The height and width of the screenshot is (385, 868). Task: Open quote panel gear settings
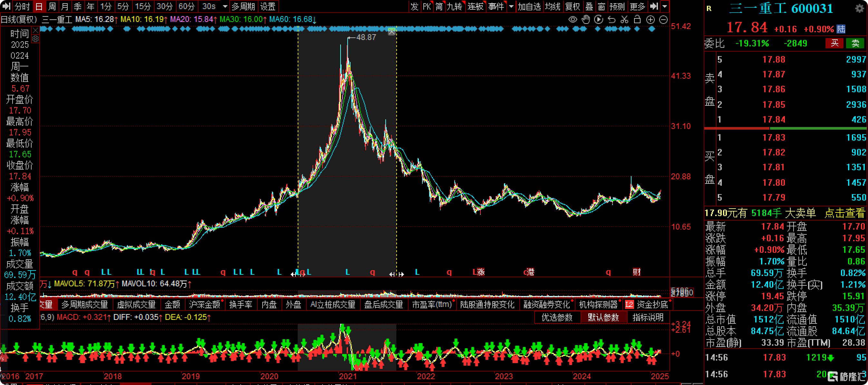click(x=860, y=8)
